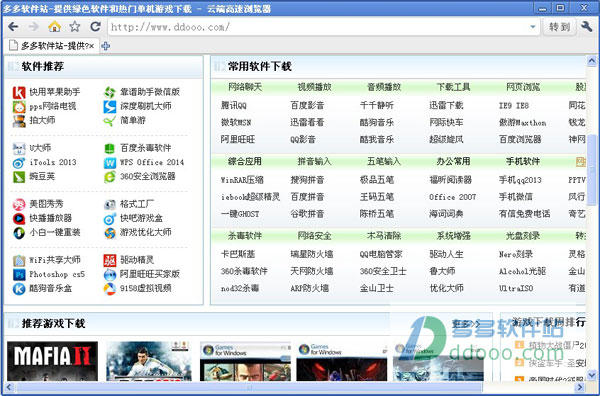Click the 快播播放器 icon
Screen dimensions: 600x396
(x=19, y=218)
